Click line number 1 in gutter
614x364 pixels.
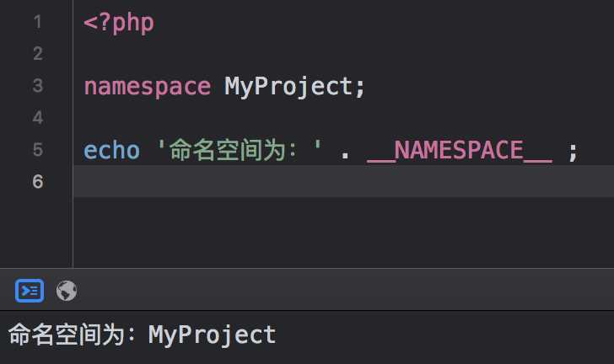click(38, 22)
